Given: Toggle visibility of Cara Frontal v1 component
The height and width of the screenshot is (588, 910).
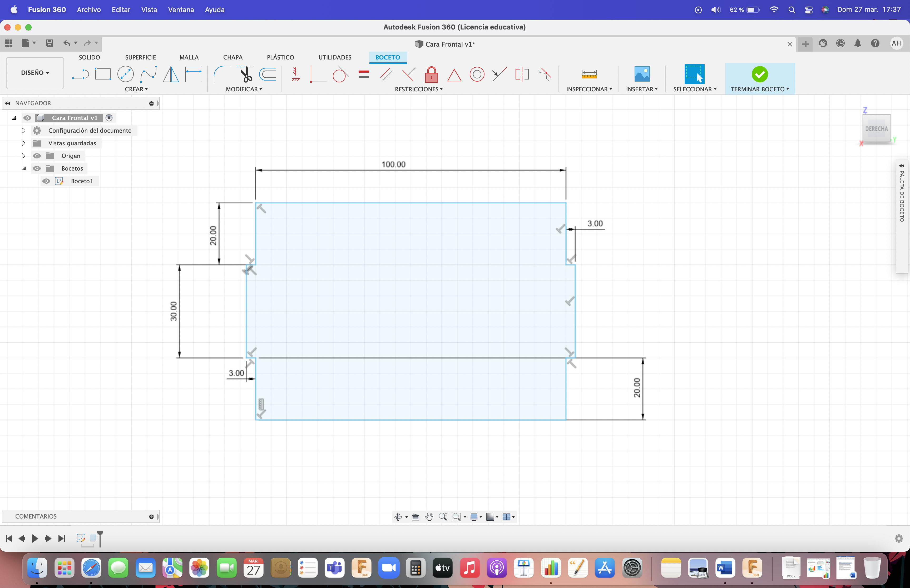Looking at the screenshot, I should coord(27,118).
